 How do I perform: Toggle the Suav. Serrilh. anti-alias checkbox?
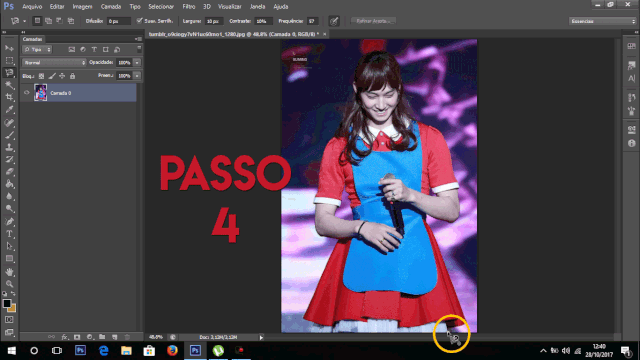click(x=140, y=20)
